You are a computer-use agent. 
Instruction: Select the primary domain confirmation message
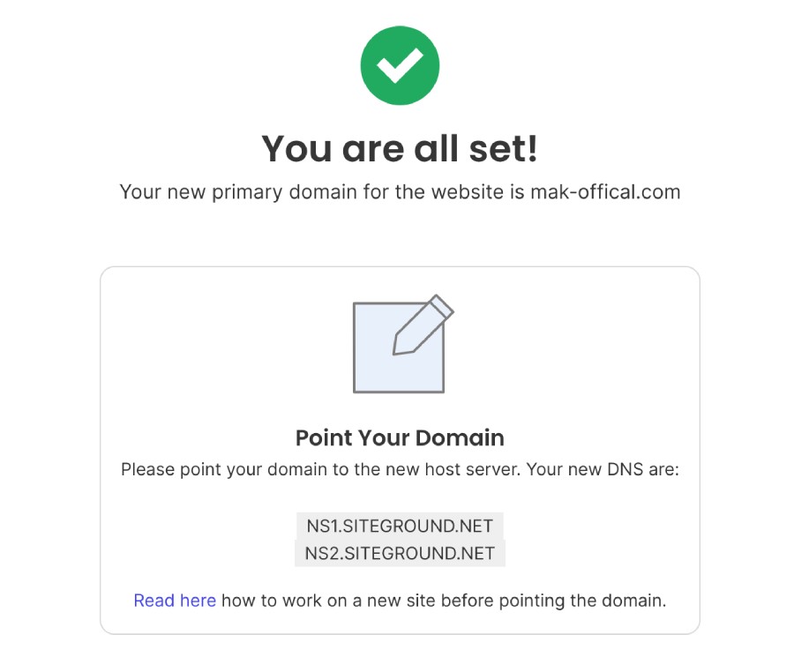[x=400, y=191]
